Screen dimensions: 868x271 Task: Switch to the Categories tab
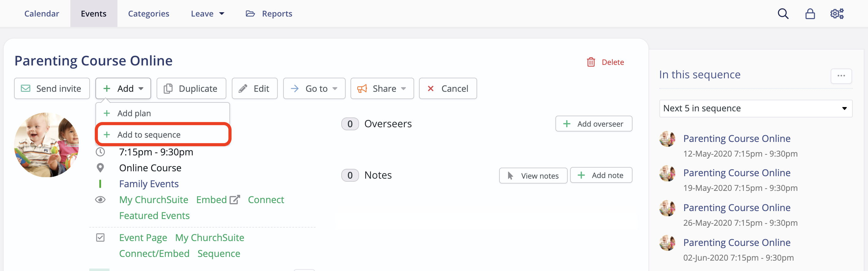point(149,13)
